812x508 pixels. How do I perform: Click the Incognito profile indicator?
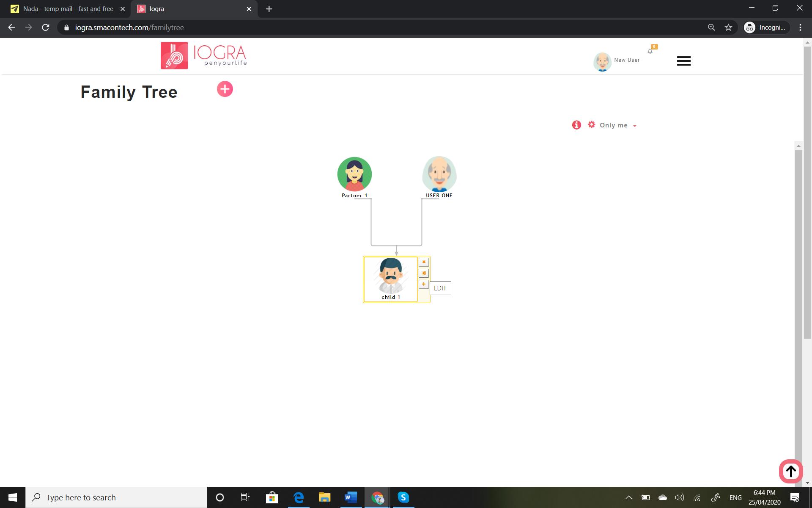tap(766, 28)
